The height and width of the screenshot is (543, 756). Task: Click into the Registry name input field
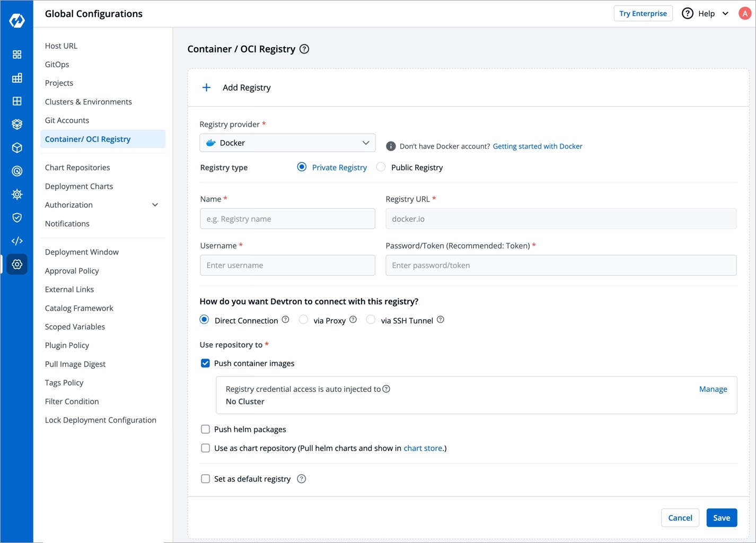pos(287,219)
